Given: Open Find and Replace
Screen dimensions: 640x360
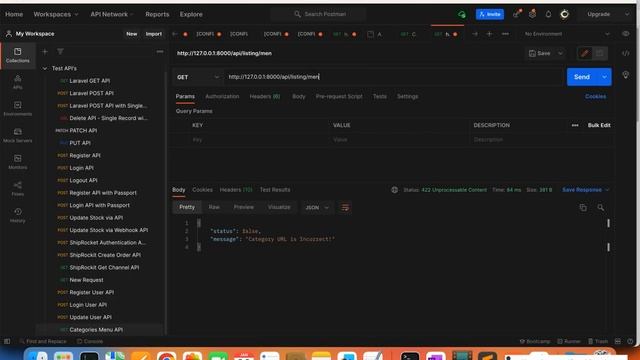Looking at the screenshot, I should click(43, 341).
